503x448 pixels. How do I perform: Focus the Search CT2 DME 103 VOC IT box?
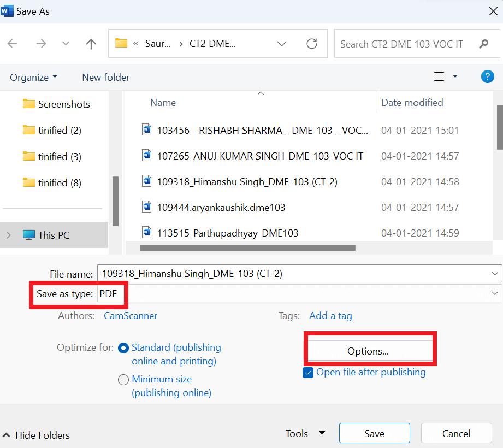(417, 44)
